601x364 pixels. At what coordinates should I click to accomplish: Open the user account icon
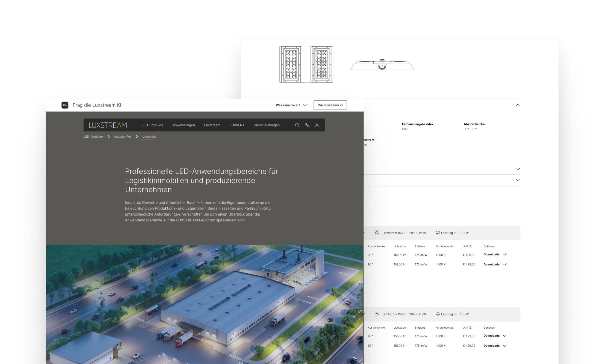(317, 125)
